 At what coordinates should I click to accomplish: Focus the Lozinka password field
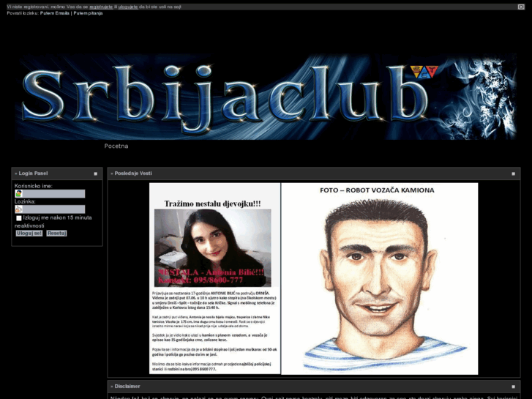click(x=50, y=209)
